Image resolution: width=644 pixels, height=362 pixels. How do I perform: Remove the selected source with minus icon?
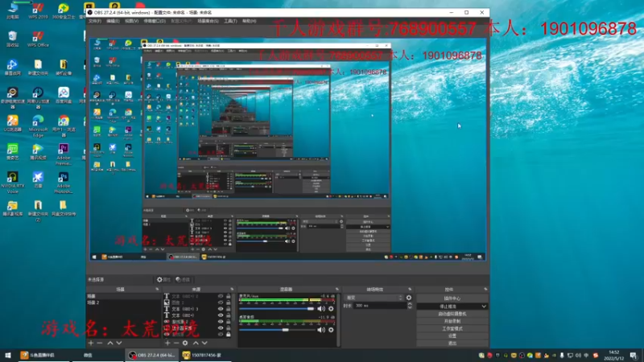click(176, 343)
